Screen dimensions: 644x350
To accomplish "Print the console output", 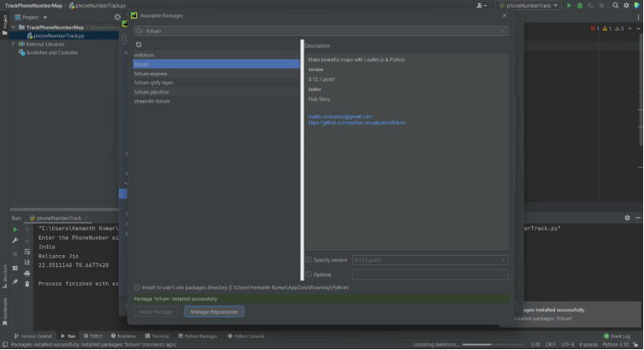I will 27,274.
